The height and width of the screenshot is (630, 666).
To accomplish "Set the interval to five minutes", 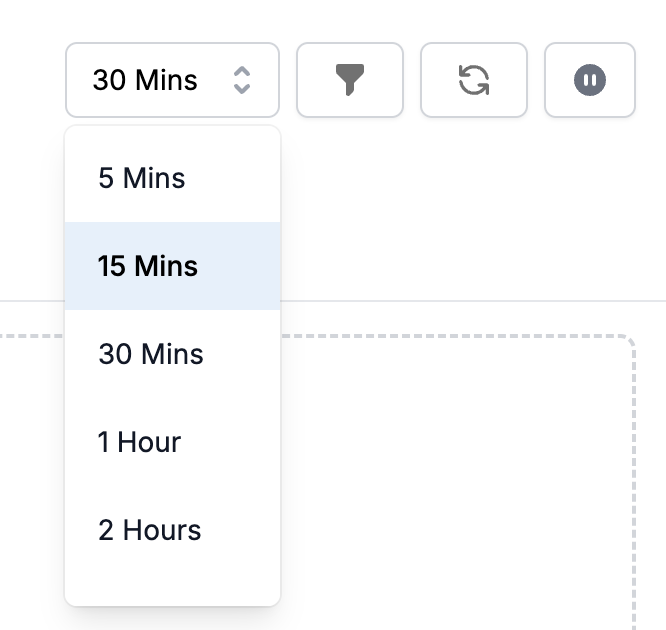I will coord(172,178).
